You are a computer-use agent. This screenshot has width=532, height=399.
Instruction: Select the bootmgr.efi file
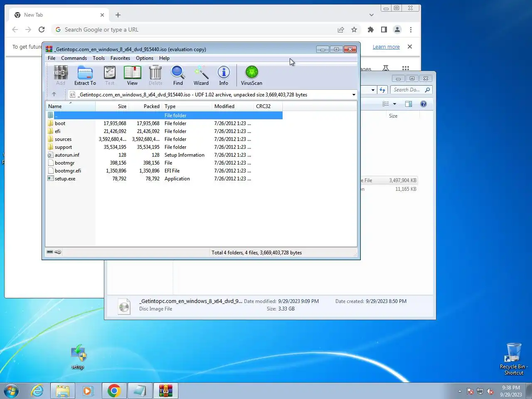click(x=164, y=171)
